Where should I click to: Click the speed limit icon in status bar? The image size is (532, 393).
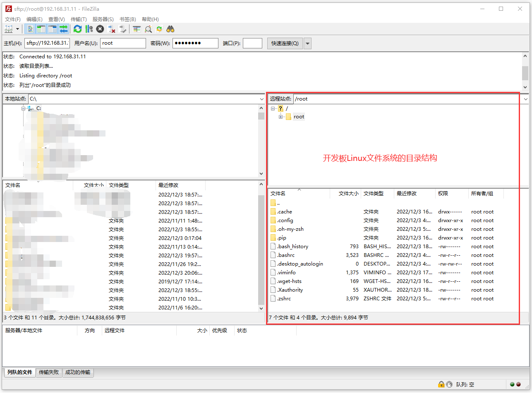click(449, 384)
